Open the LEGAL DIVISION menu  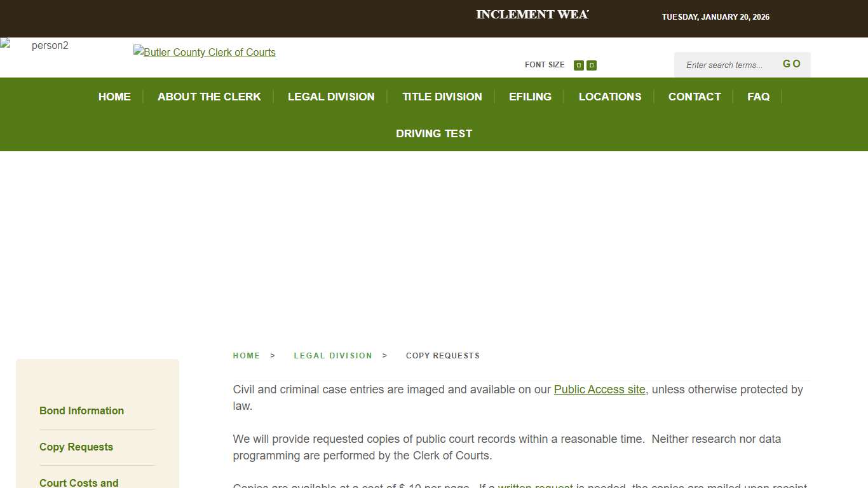[x=331, y=97]
